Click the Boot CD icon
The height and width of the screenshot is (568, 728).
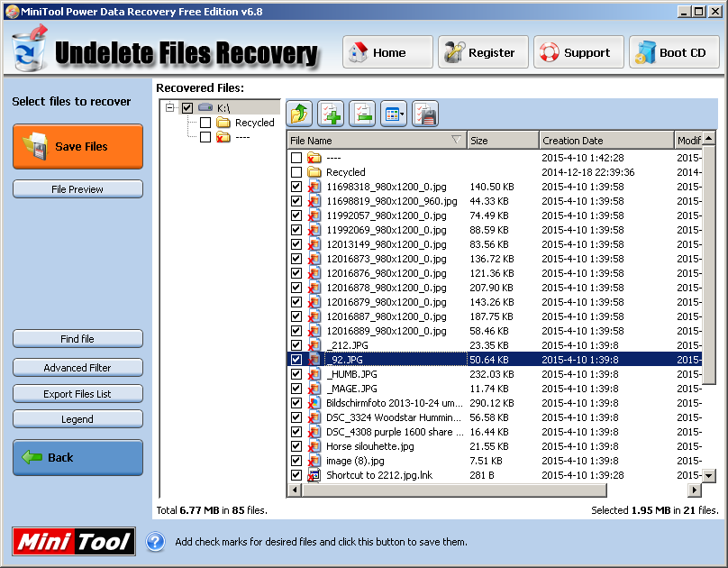coord(645,52)
